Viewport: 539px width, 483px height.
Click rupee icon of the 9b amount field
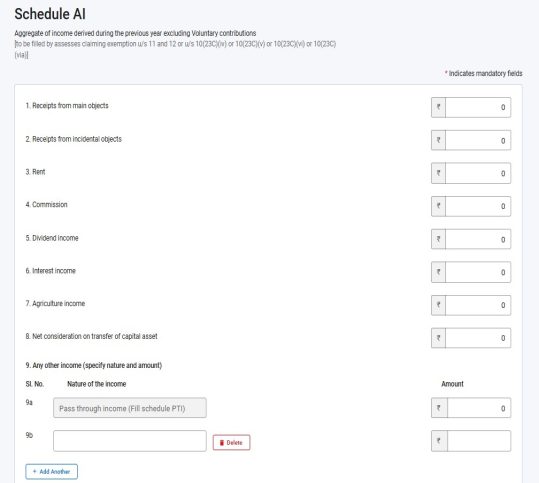pos(439,441)
